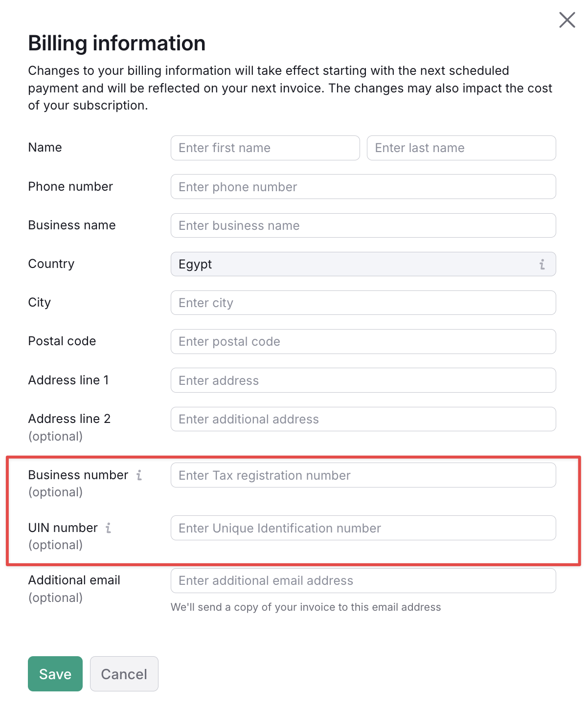Select the Tax registration number field

click(x=363, y=475)
